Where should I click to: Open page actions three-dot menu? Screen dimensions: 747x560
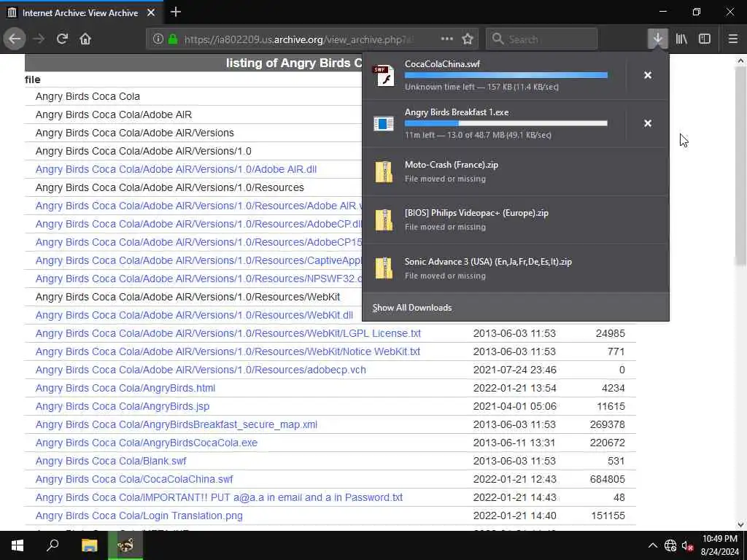point(447,39)
